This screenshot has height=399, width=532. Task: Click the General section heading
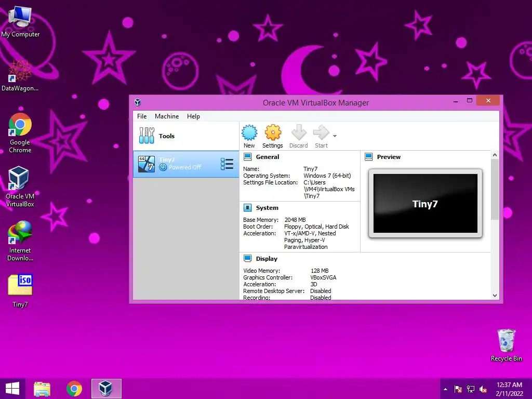(268, 157)
